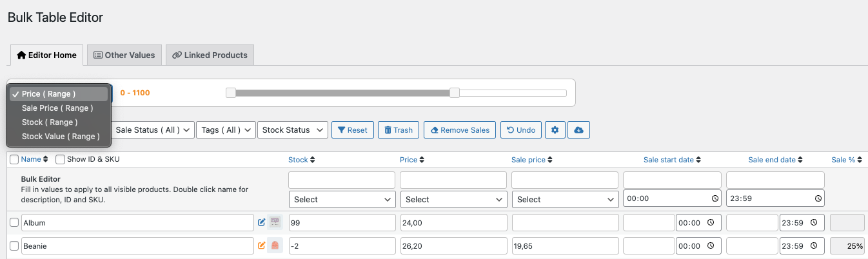The height and width of the screenshot is (259, 868).
Task: Click the Undo button
Action: (x=520, y=130)
